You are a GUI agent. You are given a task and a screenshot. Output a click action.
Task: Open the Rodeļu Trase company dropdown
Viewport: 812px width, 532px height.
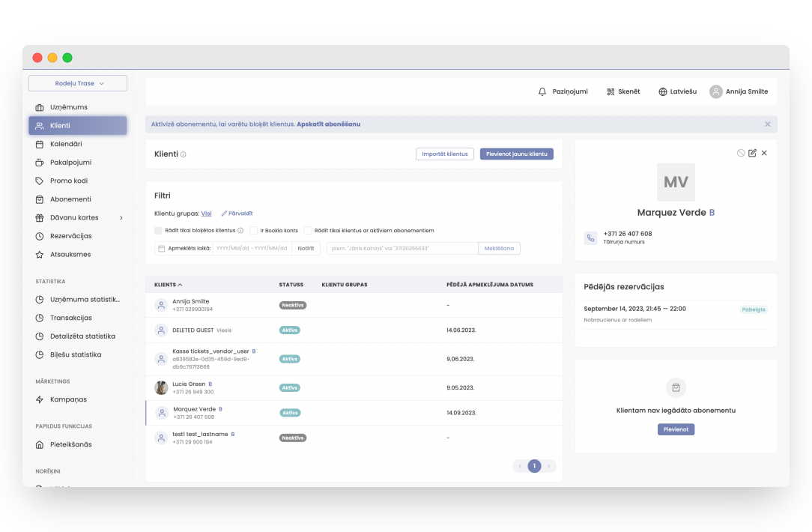pyautogui.click(x=78, y=83)
